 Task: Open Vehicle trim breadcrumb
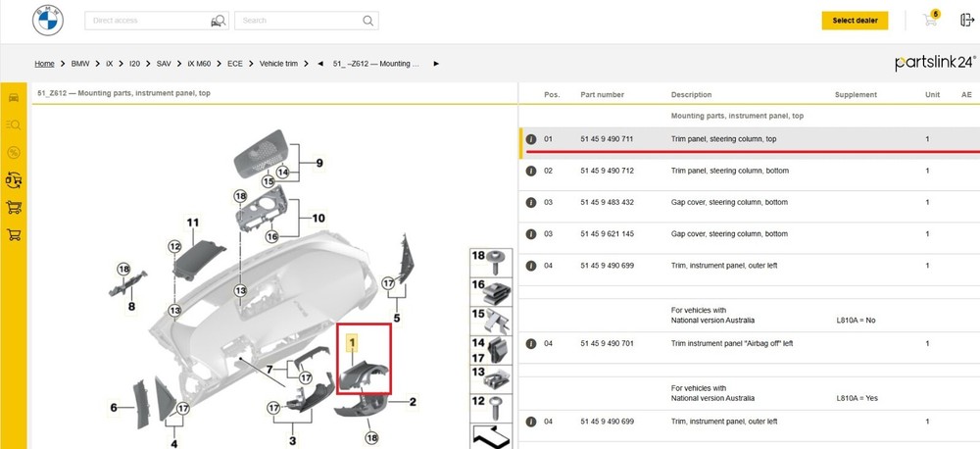(x=278, y=64)
